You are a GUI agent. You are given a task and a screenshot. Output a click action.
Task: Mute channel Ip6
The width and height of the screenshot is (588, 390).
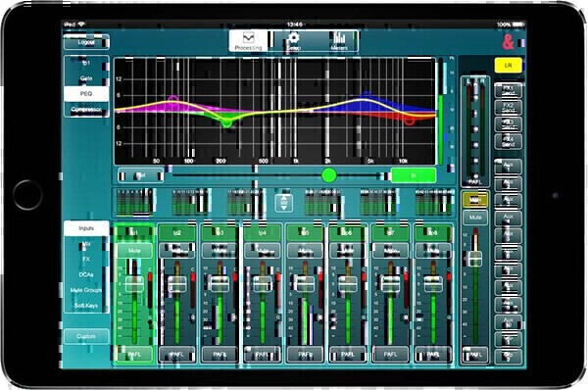click(x=348, y=250)
